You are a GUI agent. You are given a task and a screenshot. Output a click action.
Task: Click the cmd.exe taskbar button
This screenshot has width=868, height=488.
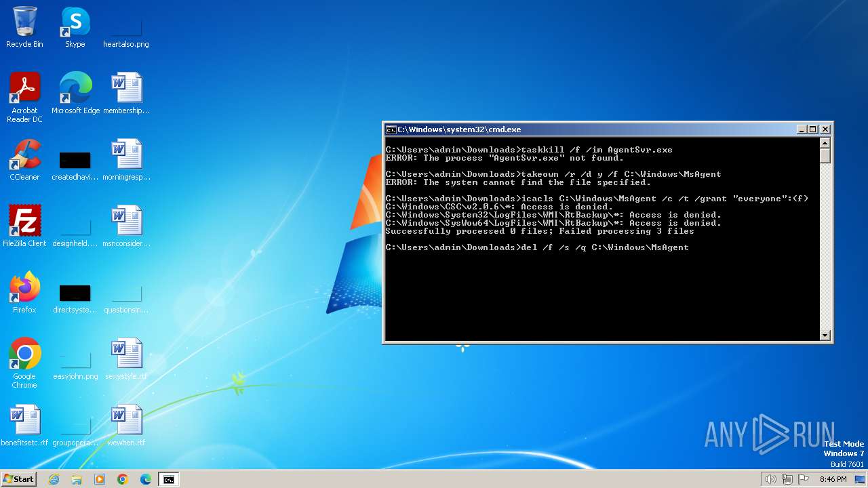click(x=168, y=479)
